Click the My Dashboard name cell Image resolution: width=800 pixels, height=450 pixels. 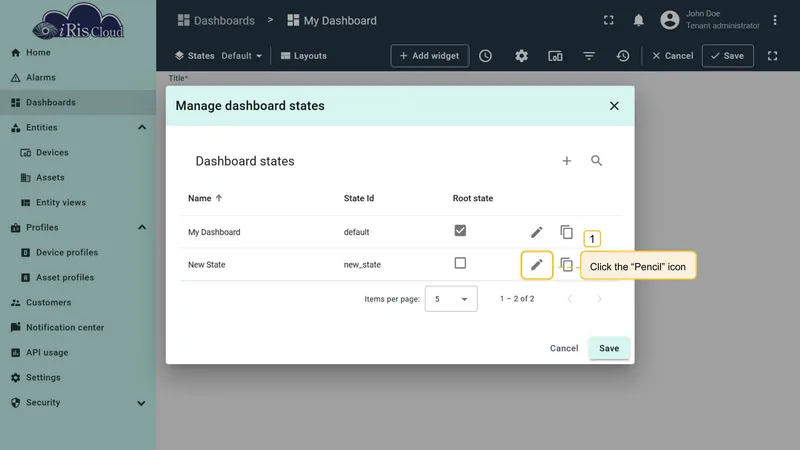[x=214, y=232]
